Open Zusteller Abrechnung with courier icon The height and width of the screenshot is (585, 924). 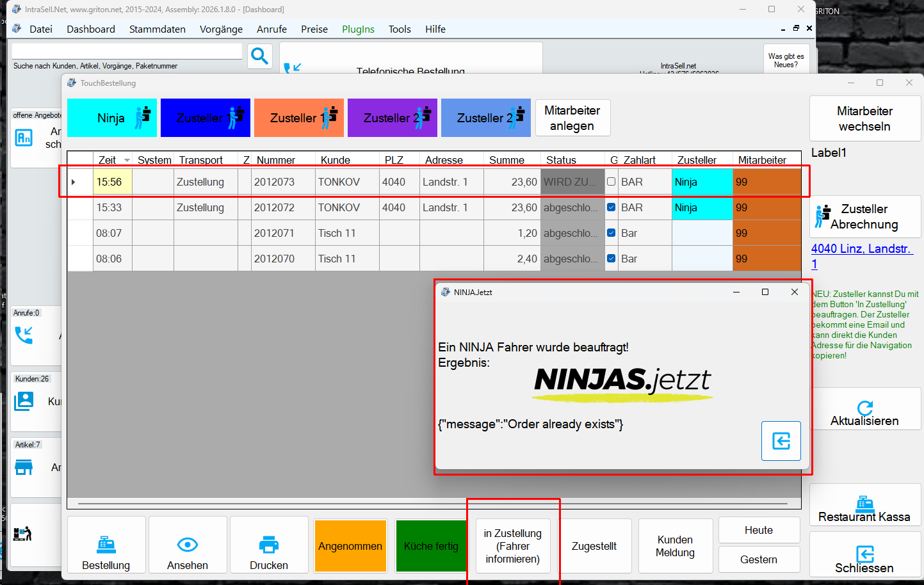[x=864, y=216]
